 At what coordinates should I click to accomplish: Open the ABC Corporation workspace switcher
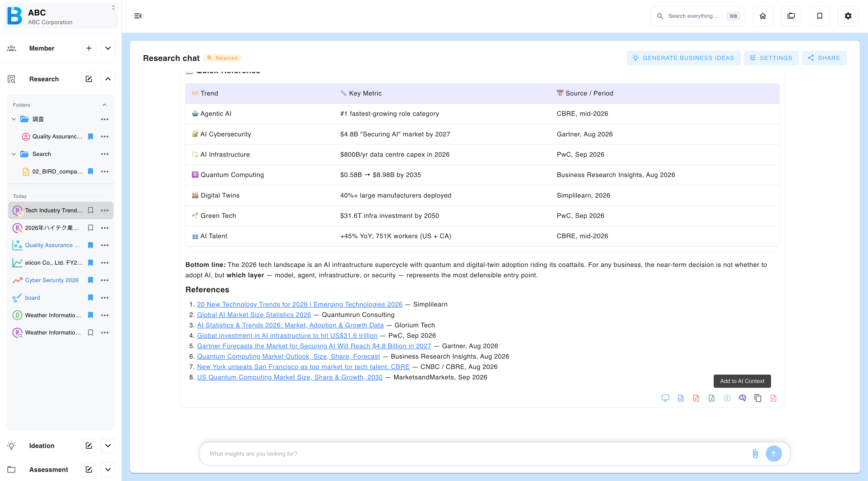[x=113, y=7]
